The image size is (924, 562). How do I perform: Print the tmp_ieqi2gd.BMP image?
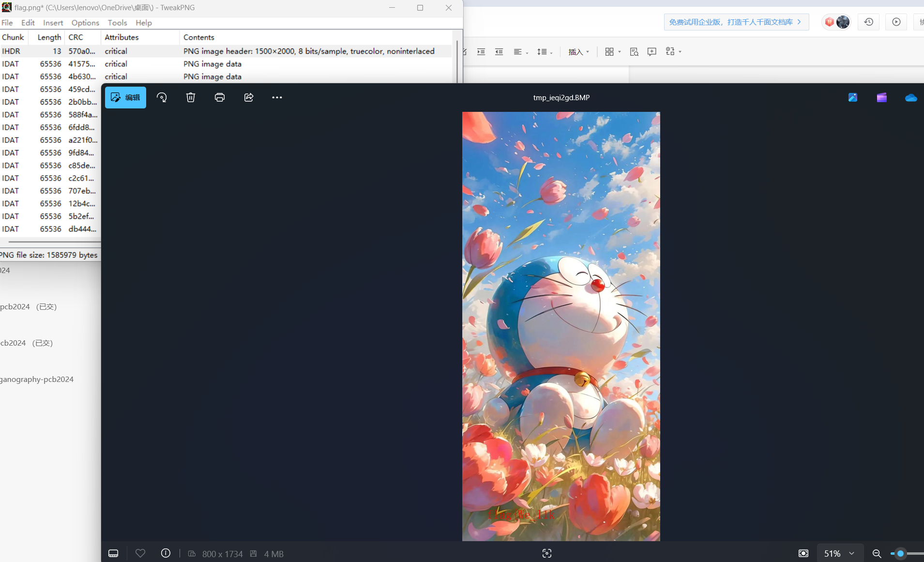click(x=220, y=97)
